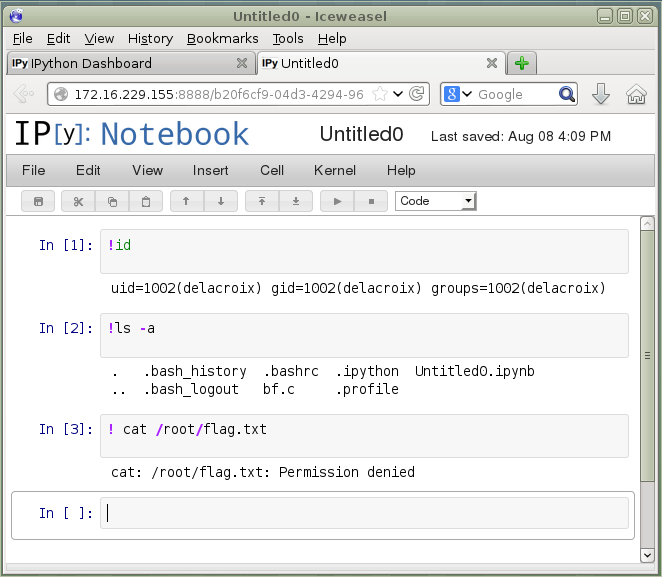Image resolution: width=662 pixels, height=577 pixels.
Task: Close the IPython Dashboard tab
Action: 242,63
